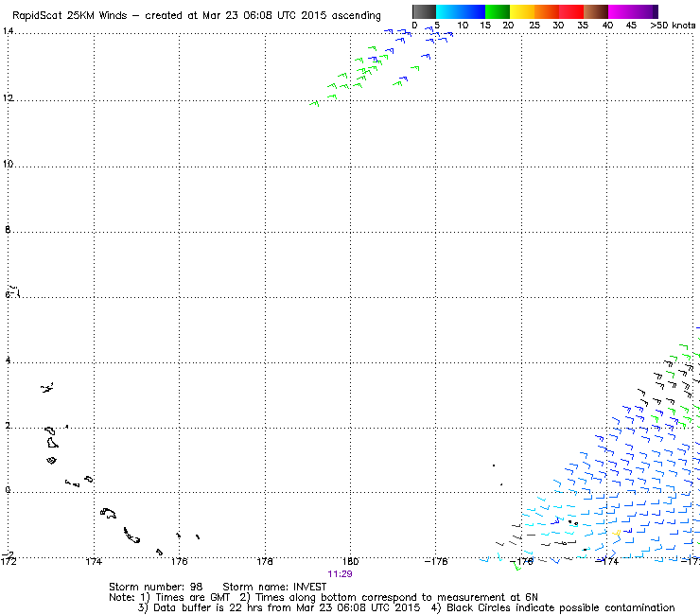Click the 'Times are GMT' note
Image resolution: width=700 pixels, height=615 pixels.
point(192,597)
